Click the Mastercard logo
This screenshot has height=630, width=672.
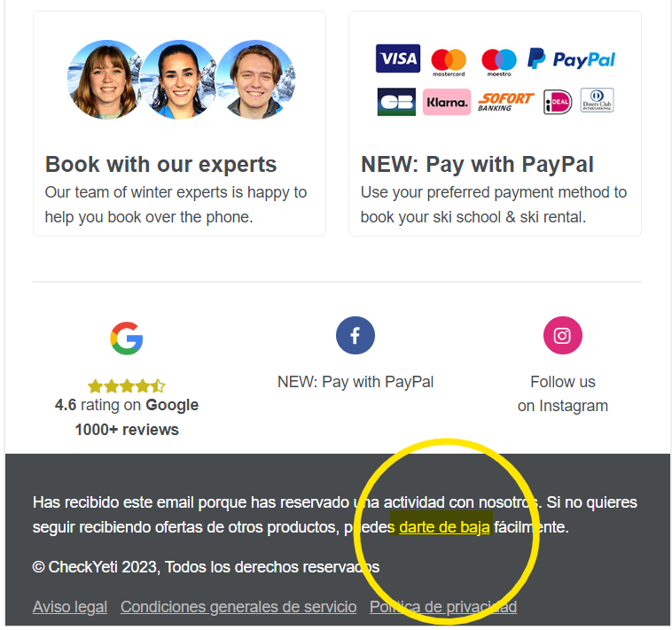pyautogui.click(x=449, y=62)
